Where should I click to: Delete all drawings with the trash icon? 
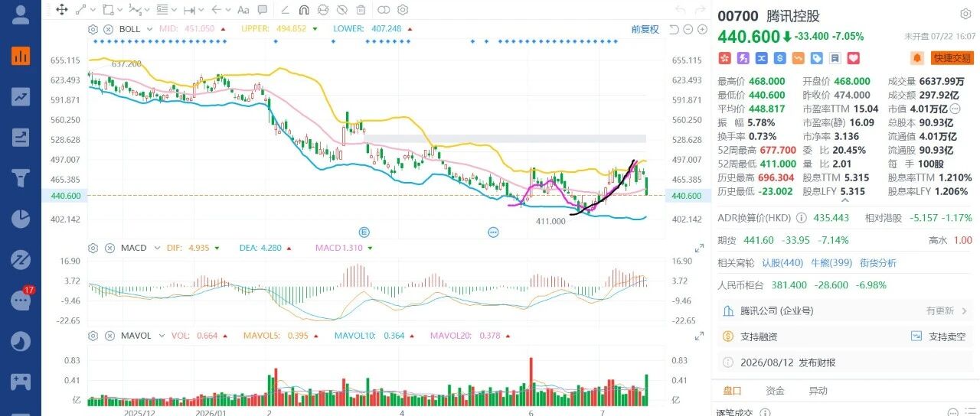[x=361, y=10]
